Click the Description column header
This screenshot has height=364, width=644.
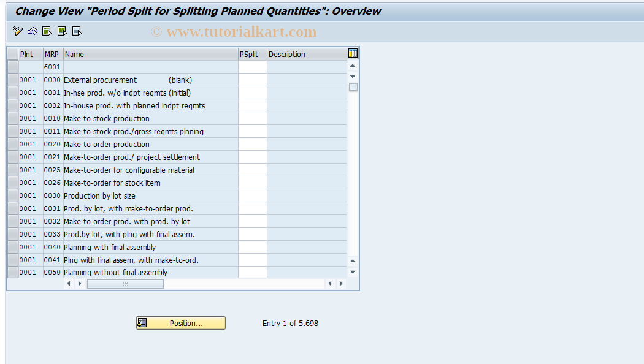click(307, 54)
